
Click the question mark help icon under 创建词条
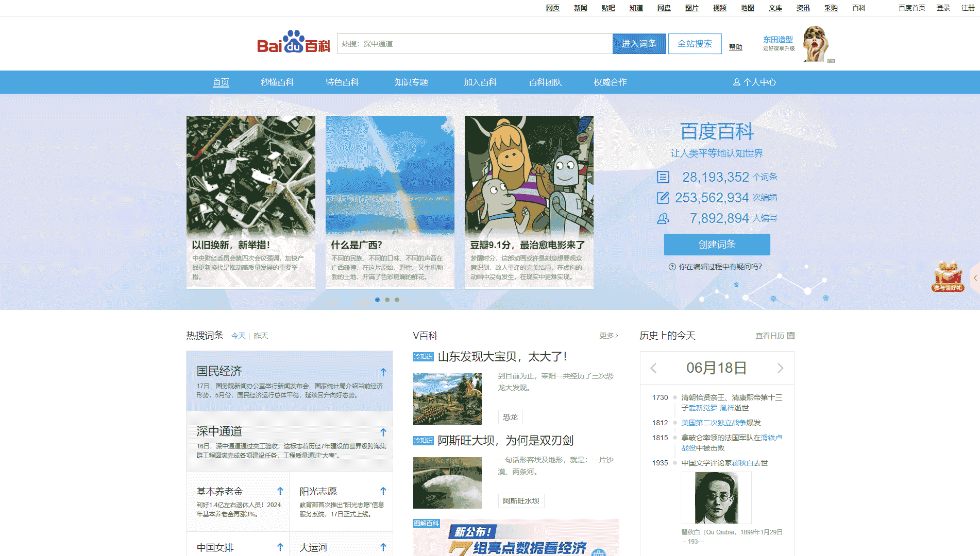[x=672, y=267]
